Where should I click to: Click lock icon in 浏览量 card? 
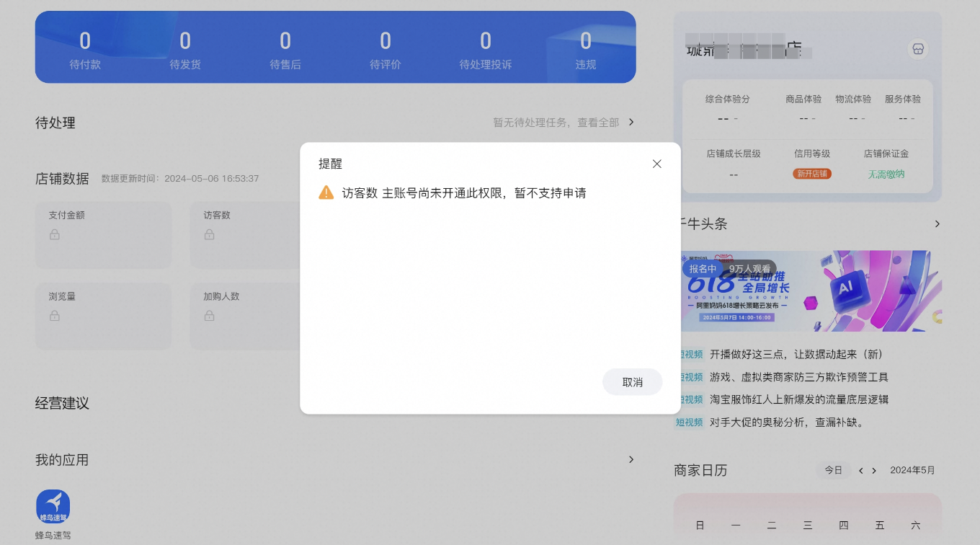pos(55,316)
